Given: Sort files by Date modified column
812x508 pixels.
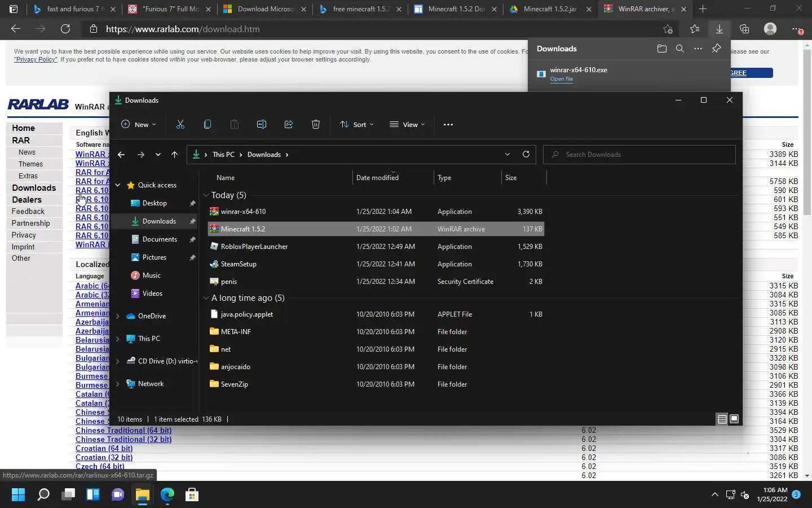Looking at the screenshot, I should click(x=377, y=178).
